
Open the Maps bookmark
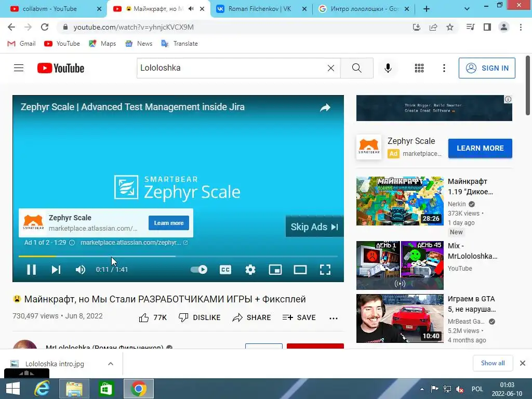[102, 44]
